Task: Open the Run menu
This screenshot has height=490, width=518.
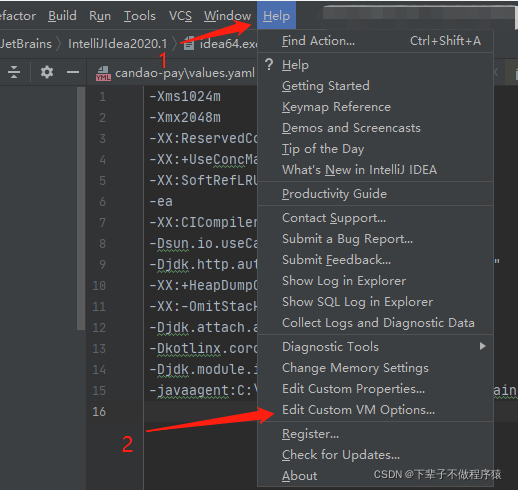Action: pos(100,16)
